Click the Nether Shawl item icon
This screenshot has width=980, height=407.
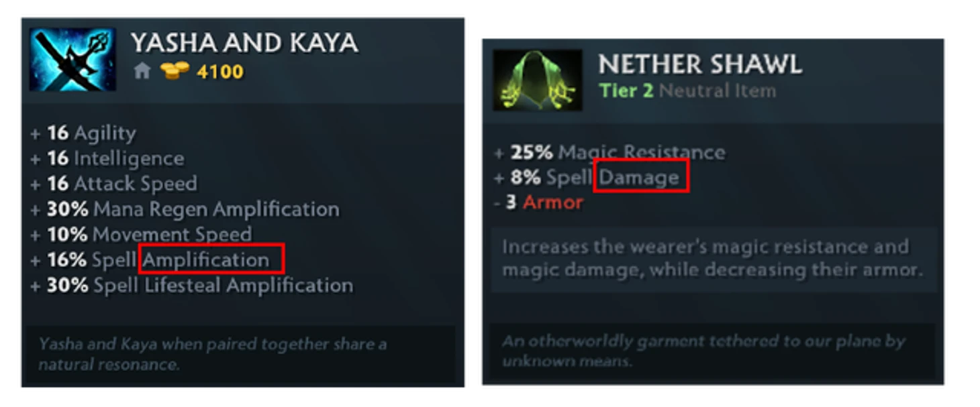pos(538,80)
